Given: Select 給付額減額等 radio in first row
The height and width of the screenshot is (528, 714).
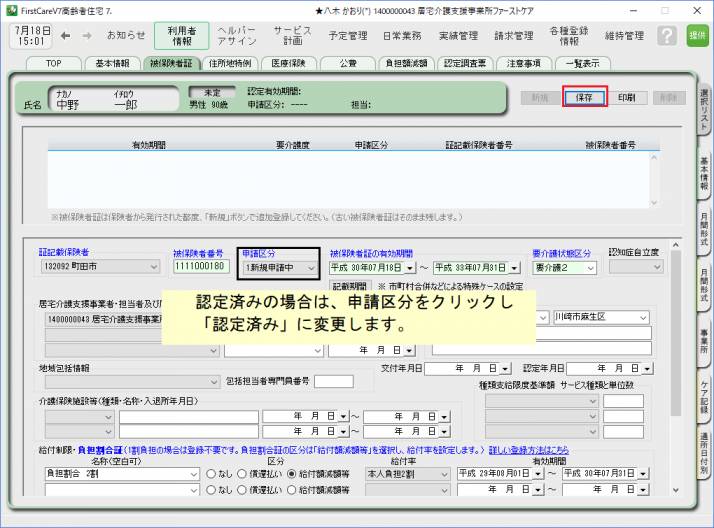Looking at the screenshot, I should pyautogui.click(x=291, y=474).
